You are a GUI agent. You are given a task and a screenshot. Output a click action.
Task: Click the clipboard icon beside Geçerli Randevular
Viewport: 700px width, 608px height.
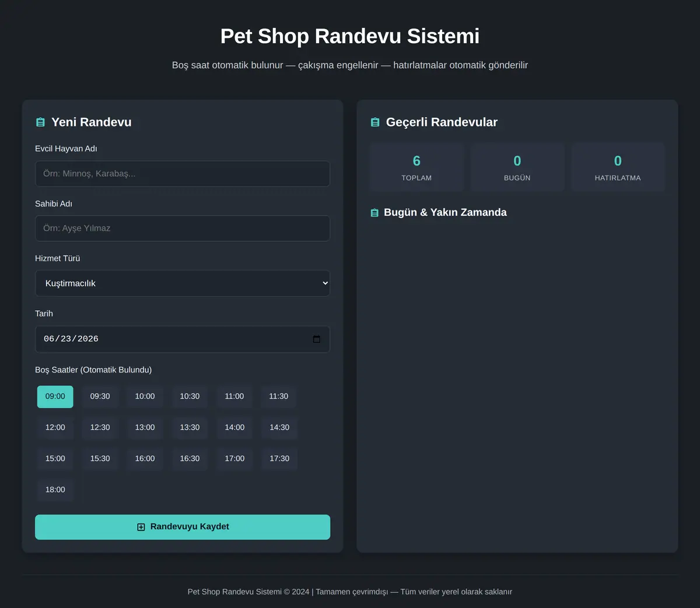pos(375,122)
